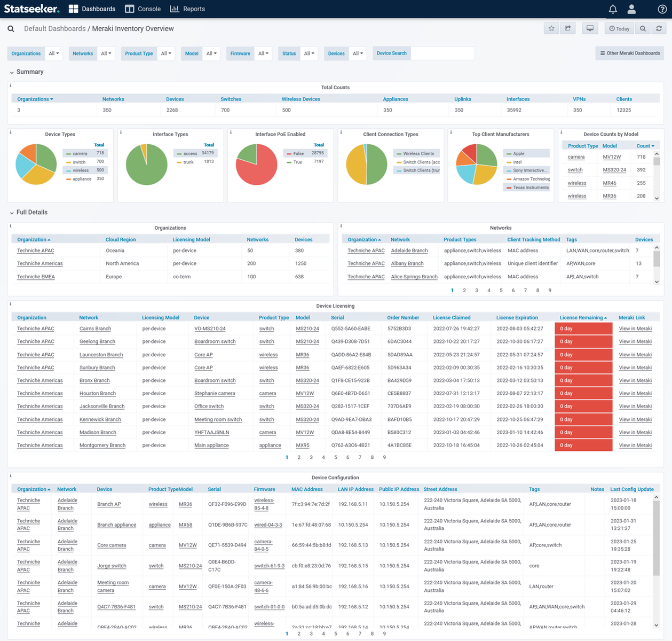Open the user profile icon

631,9
